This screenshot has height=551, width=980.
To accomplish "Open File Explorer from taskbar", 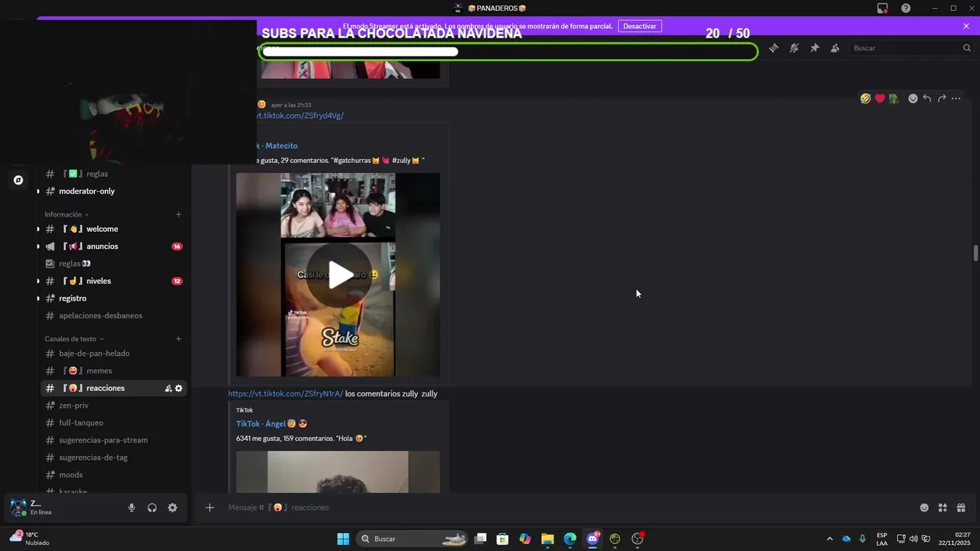I will point(547,539).
